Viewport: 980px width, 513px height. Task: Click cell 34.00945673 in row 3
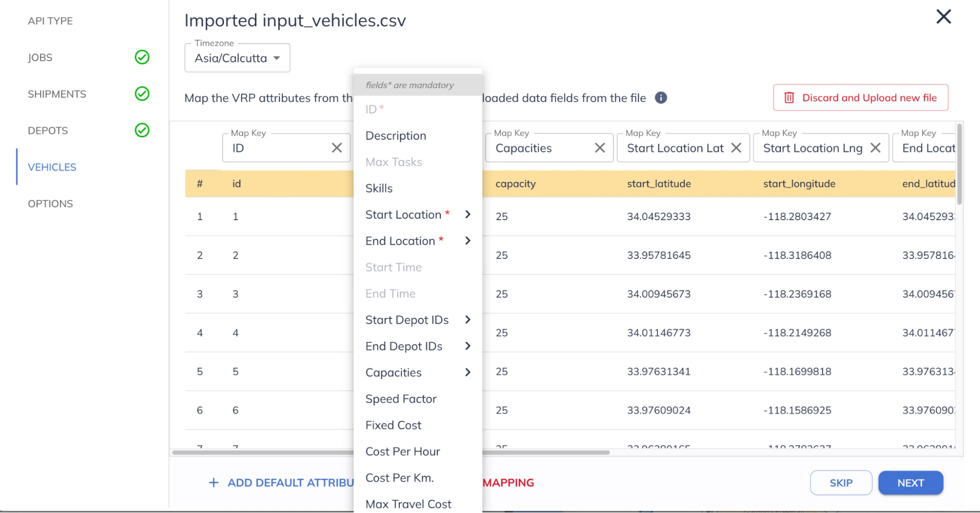659,294
